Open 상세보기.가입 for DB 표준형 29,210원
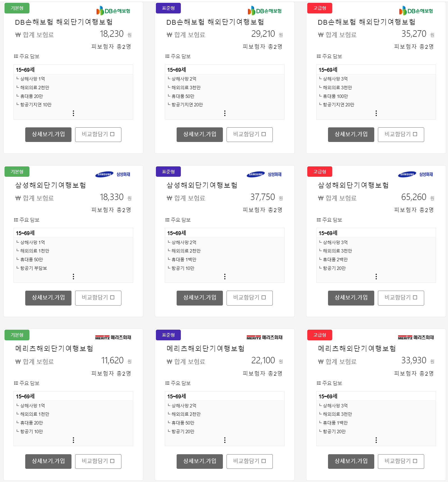This screenshot has height=482, width=448. (x=200, y=134)
